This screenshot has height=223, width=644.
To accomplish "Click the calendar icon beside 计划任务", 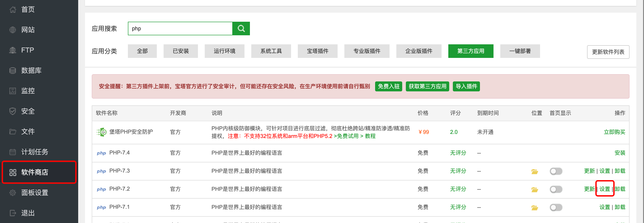I will pyautogui.click(x=13, y=152).
